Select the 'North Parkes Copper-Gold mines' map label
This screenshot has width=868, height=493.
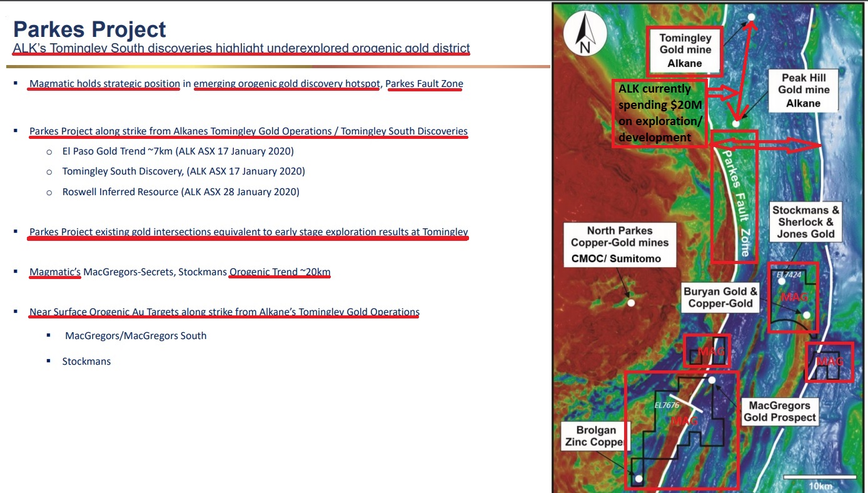coord(619,244)
